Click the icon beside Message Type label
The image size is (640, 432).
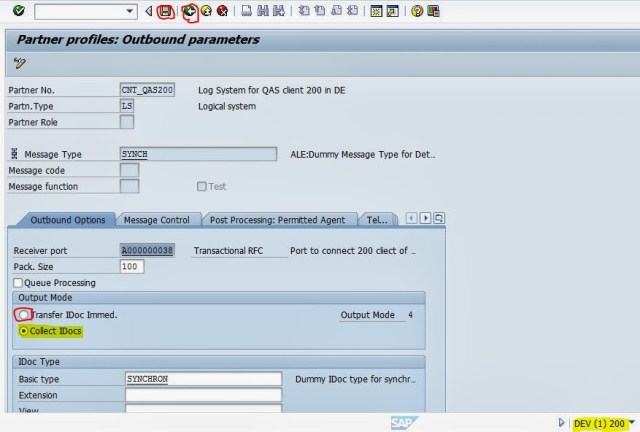coord(14,154)
